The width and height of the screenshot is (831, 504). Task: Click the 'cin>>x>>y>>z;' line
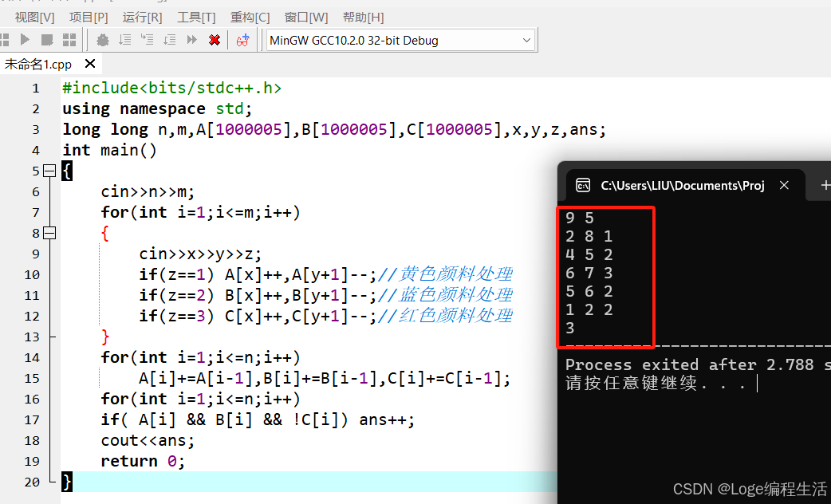200,254
